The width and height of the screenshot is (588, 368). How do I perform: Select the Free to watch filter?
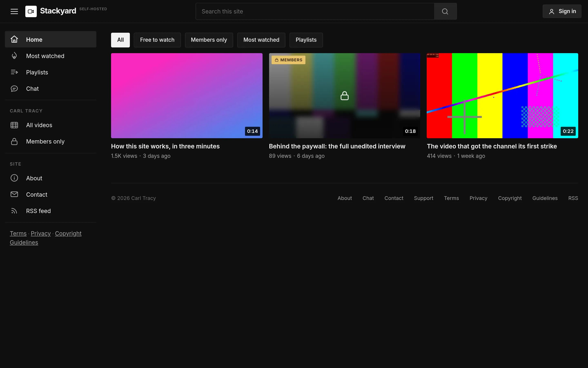(157, 40)
